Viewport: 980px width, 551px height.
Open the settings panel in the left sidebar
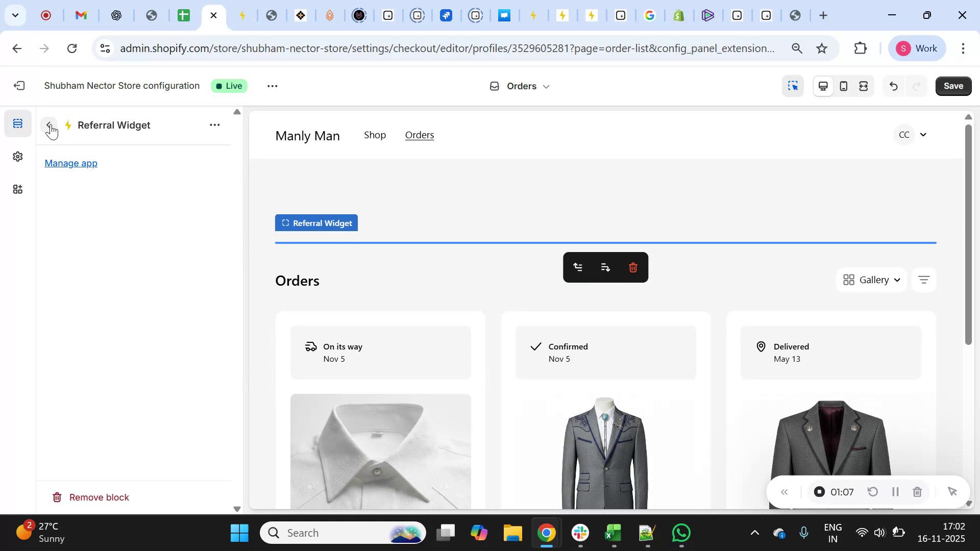(17, 156)
